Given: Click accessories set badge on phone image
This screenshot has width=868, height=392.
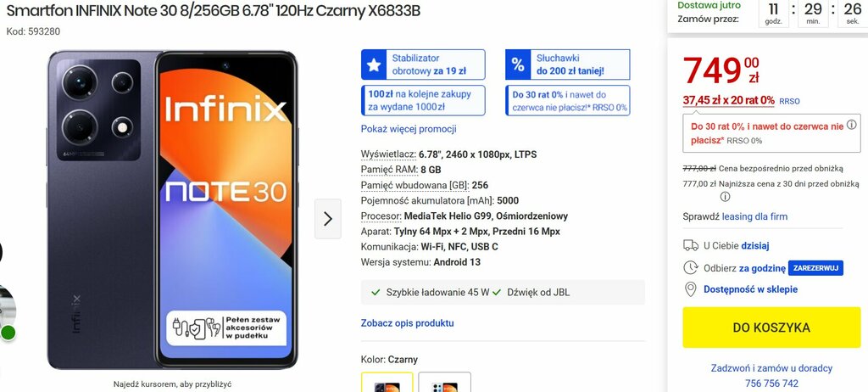Looking at the screenshot, I should click(x=226, y=328).
